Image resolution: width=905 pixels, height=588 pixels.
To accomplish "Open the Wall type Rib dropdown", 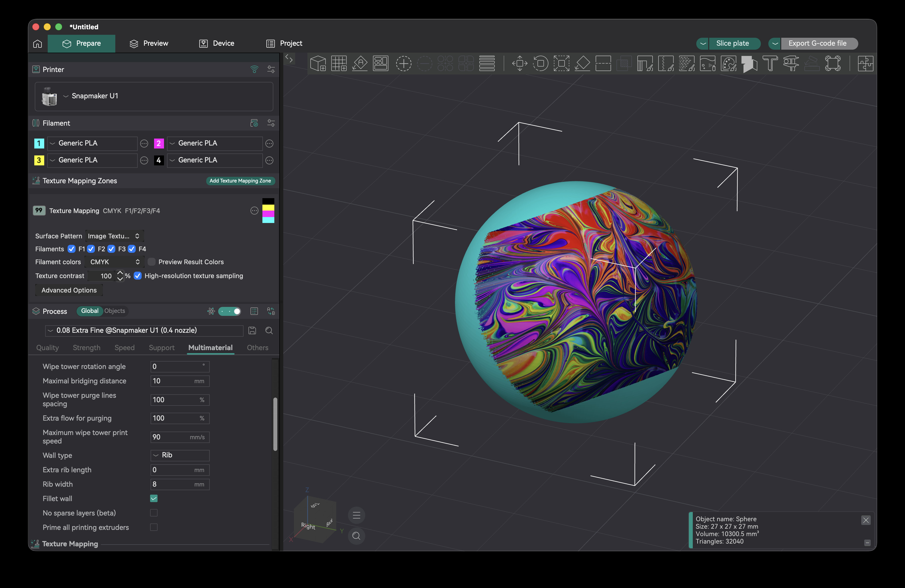I will pos(180,455).
